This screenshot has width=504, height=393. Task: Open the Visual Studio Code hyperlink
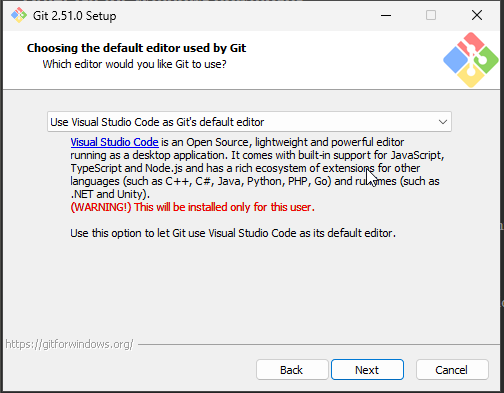click(x=114, y=142)
